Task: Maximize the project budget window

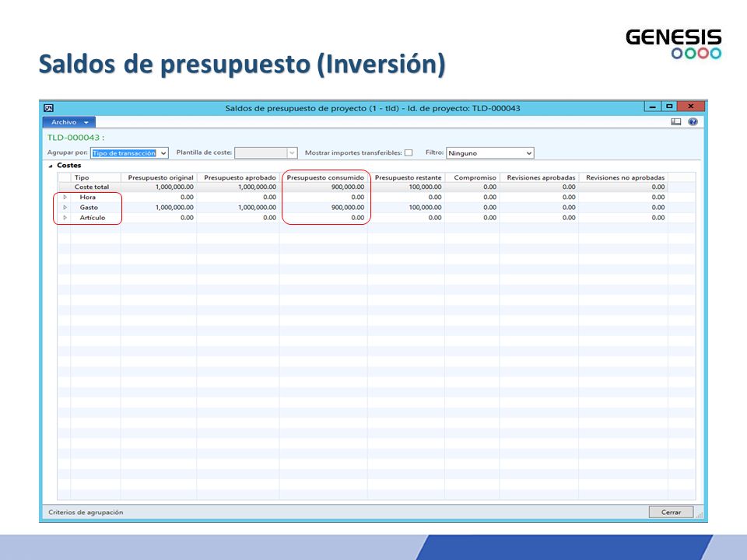Action: (x=669, y=107)
